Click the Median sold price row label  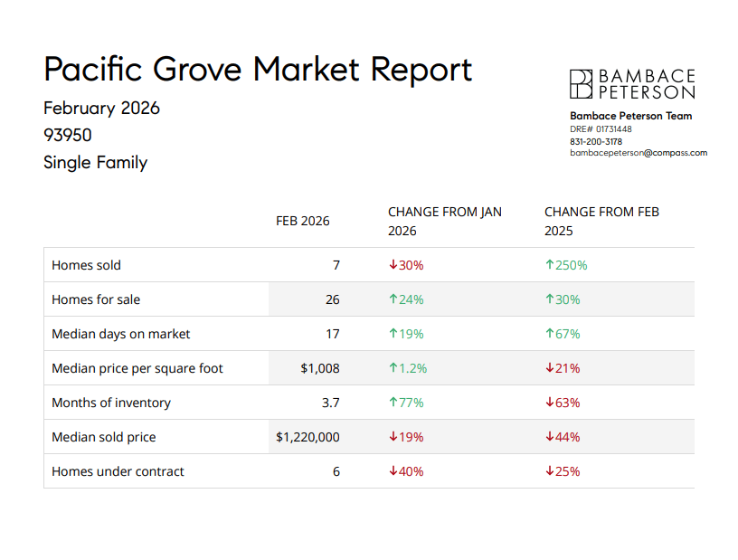(104, 437)
